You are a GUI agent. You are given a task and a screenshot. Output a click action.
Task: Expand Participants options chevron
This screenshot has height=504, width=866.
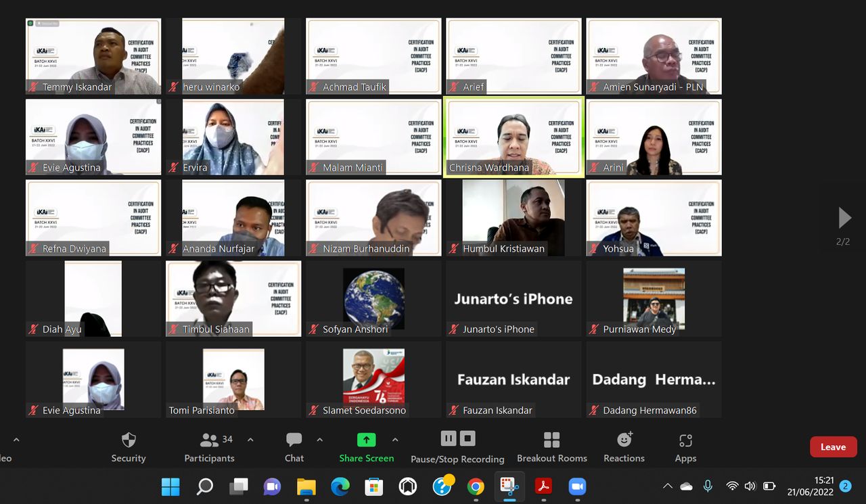[x=250, y=440]
